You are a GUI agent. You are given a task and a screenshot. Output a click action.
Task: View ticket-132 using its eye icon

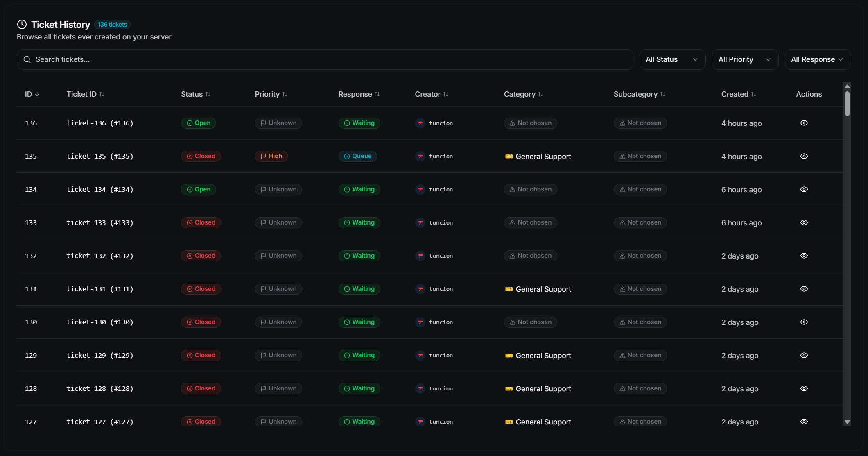coord(804,256)
